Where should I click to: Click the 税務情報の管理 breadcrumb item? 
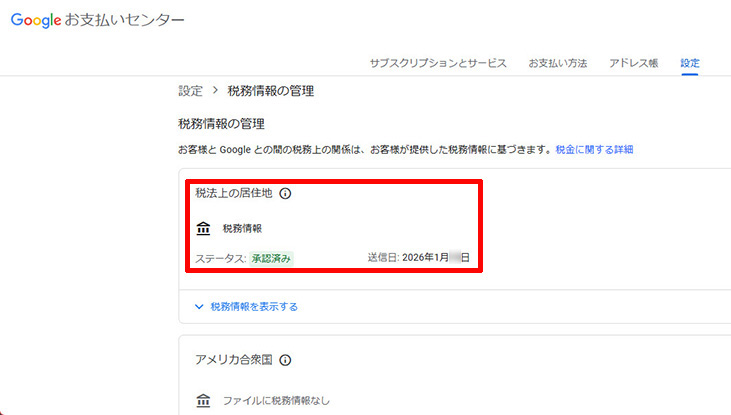pyautogui.click(x=271, y=91)
